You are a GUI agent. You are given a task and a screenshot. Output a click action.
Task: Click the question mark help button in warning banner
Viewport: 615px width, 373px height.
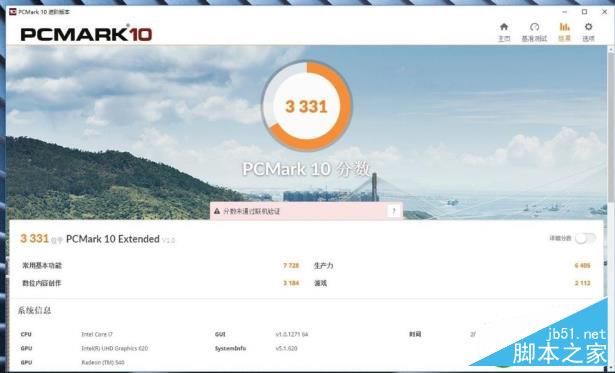pos(394,211)
